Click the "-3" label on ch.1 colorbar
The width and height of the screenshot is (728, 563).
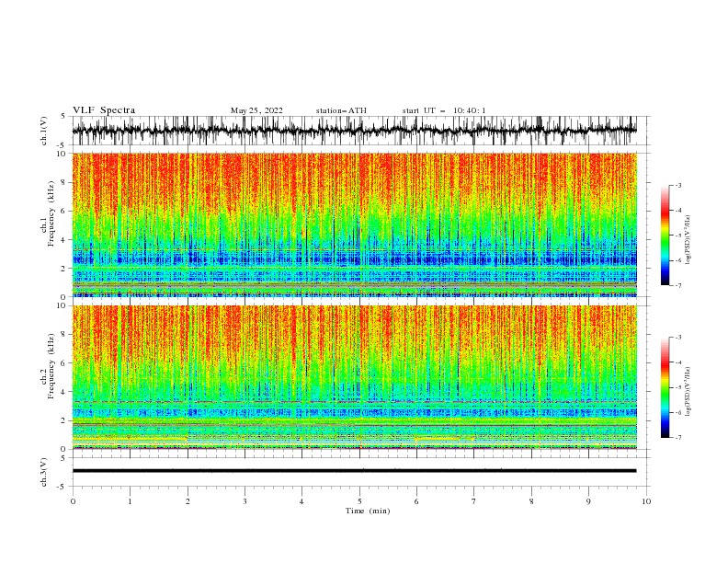[678, 185]
